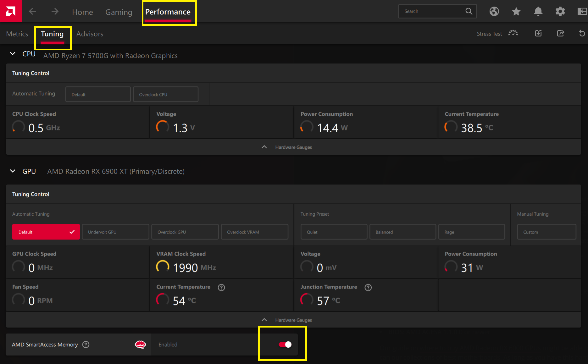This screenshot has width=588, height=364.
Task: Click the VRAM Clock Speed 1990 MHz value
Action: tap(194, 268)
